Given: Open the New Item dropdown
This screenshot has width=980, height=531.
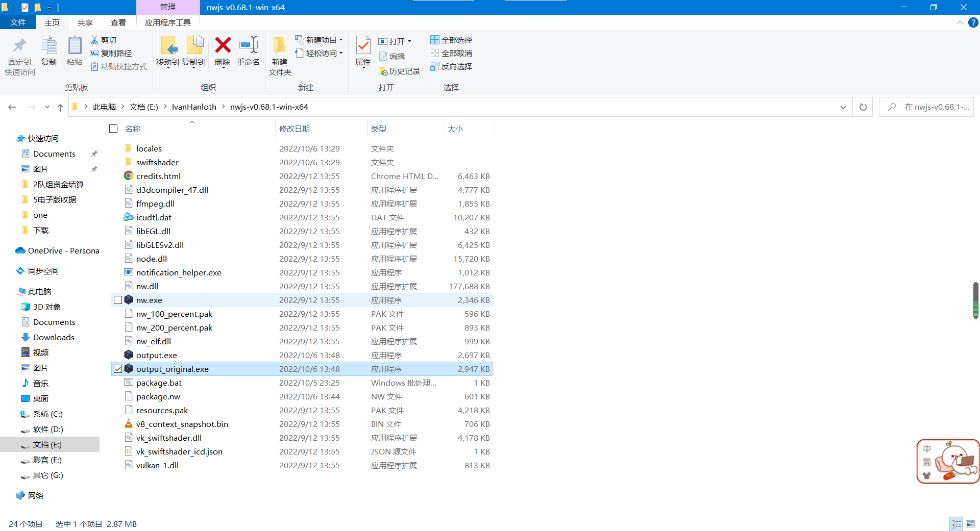Looking at the screenshot, I should click(x=320, y=40).
